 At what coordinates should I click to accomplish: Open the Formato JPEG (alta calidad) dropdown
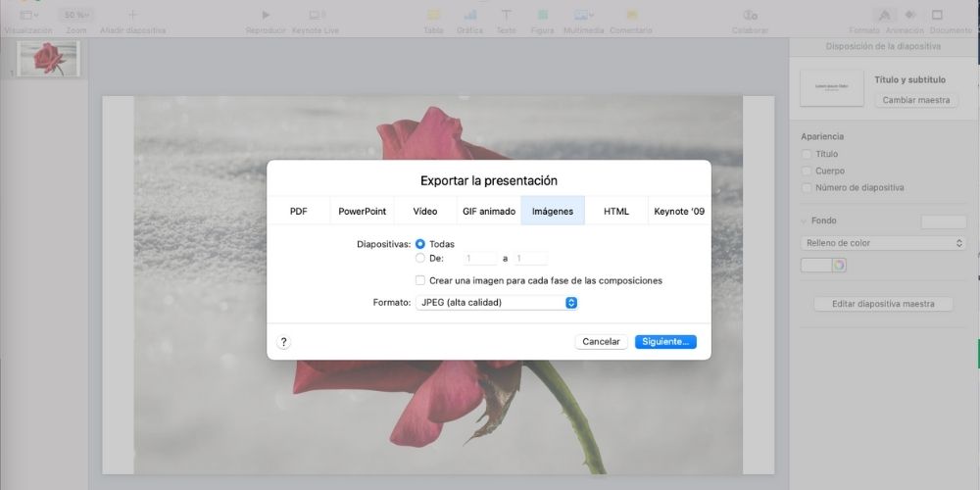click(496, 303)
